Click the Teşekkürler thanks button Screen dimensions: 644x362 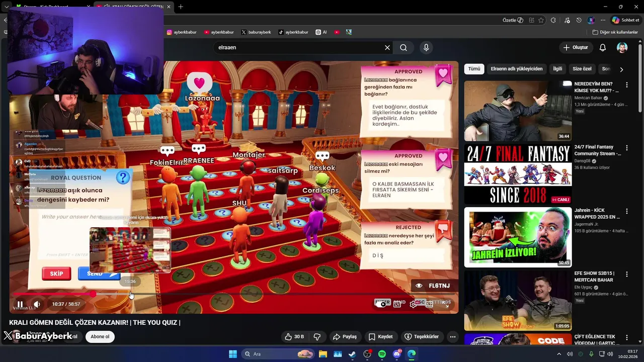pyautogui.click(x=422, y=336)
